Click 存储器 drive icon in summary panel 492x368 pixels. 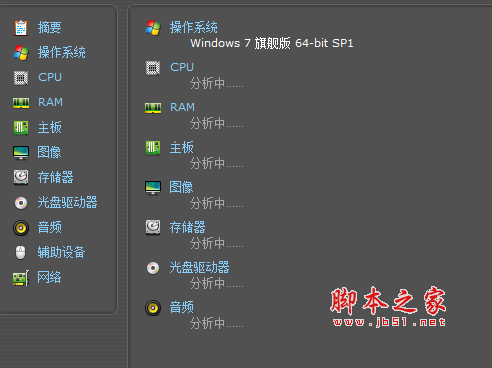pos(153,227)
